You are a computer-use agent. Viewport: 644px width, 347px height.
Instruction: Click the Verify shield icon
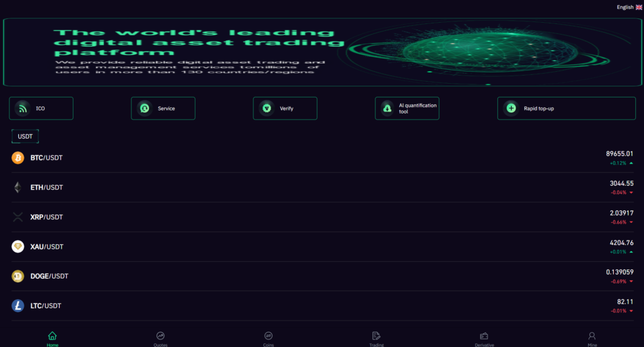tap(267, 108)
